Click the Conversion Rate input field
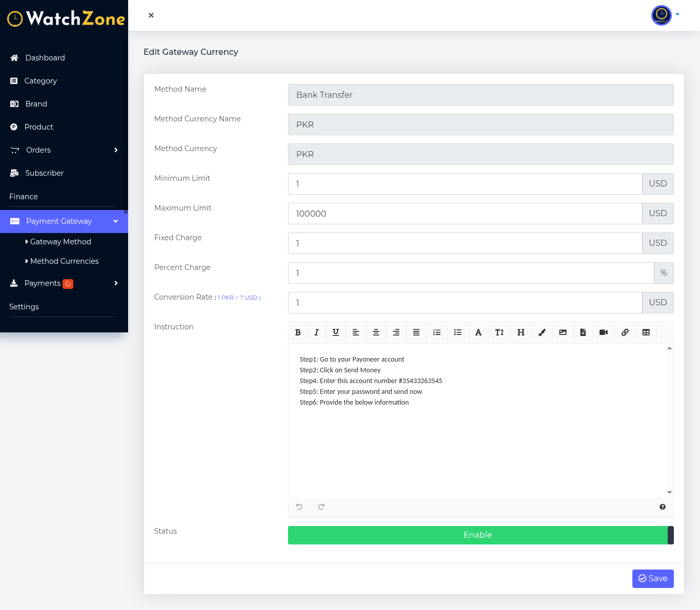700x610 pixels. tap(465, 303)
